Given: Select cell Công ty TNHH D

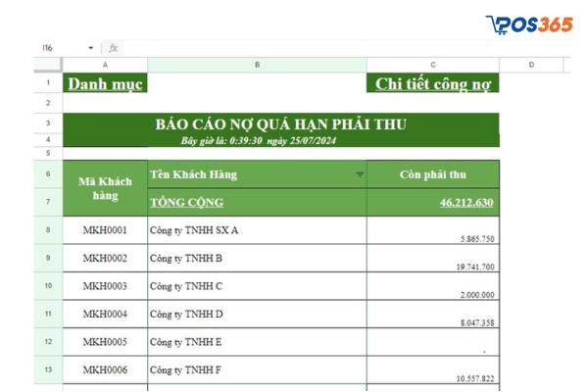Looking at the screenshot, I should 257,314.
